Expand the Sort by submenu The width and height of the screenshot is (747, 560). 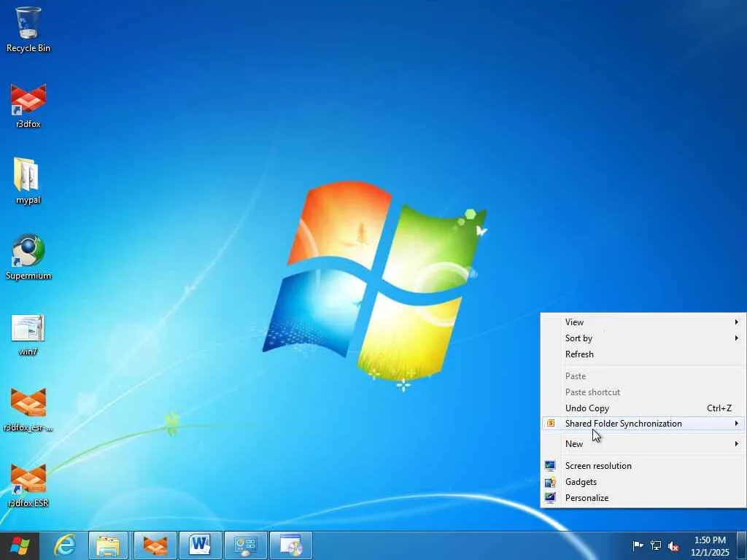coord(643,338)
